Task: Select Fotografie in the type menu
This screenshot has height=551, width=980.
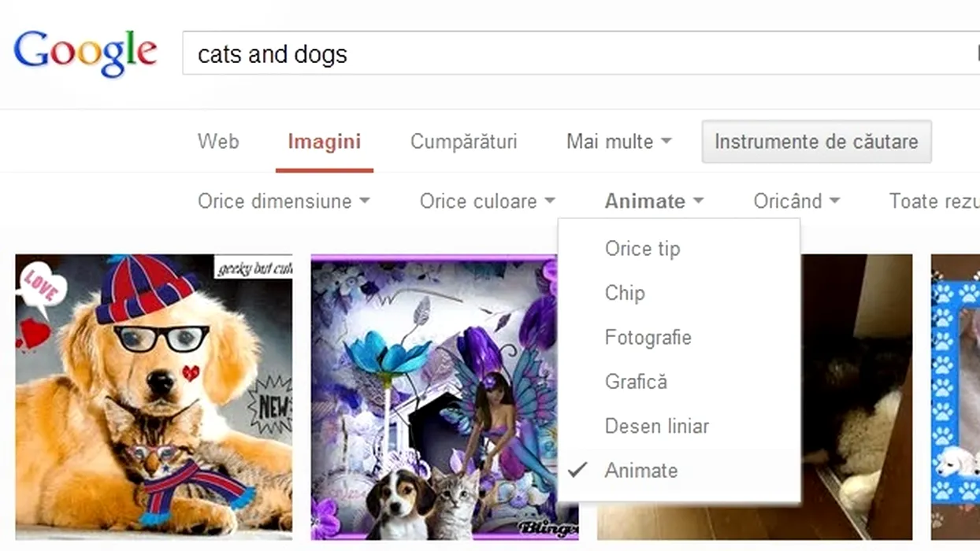Action: tap(648, 338)
